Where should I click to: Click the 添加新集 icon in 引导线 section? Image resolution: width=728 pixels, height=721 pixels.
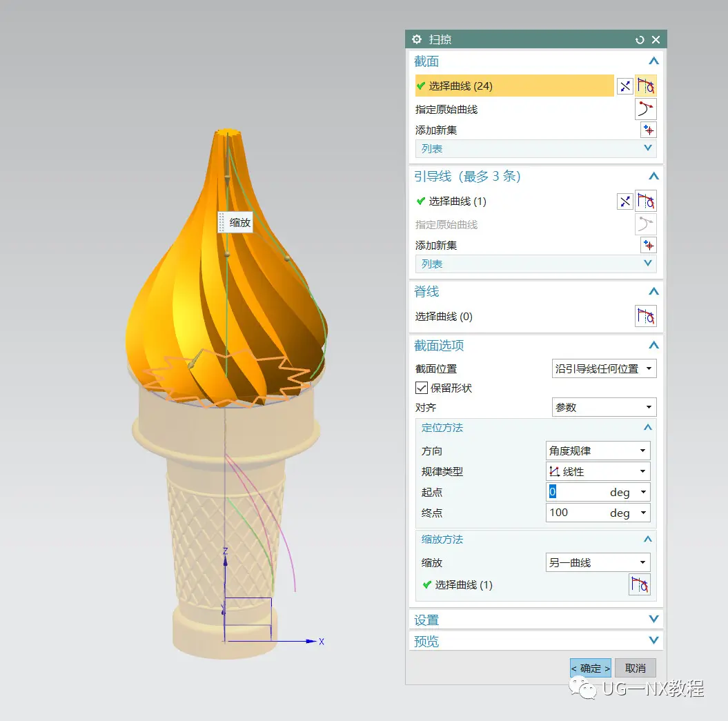tap(648, 245)
